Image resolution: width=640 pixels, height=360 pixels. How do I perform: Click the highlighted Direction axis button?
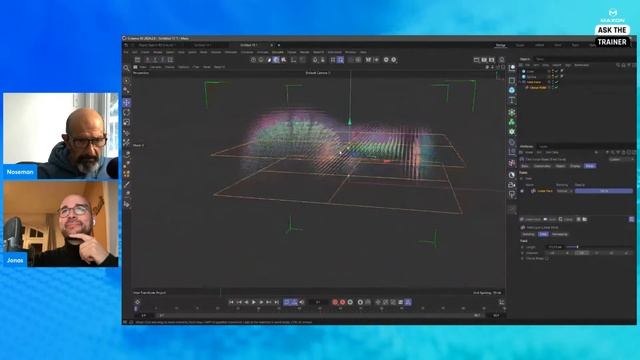582,253
